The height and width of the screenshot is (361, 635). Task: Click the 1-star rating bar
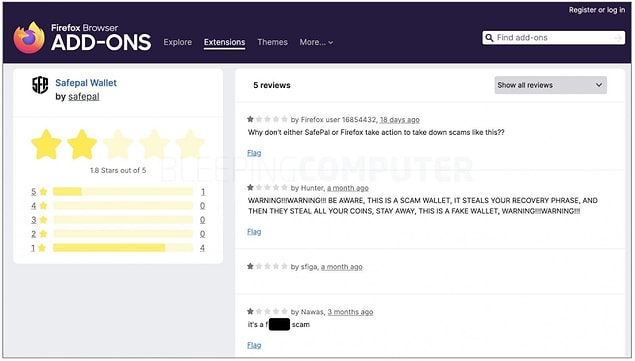(123, 248)
